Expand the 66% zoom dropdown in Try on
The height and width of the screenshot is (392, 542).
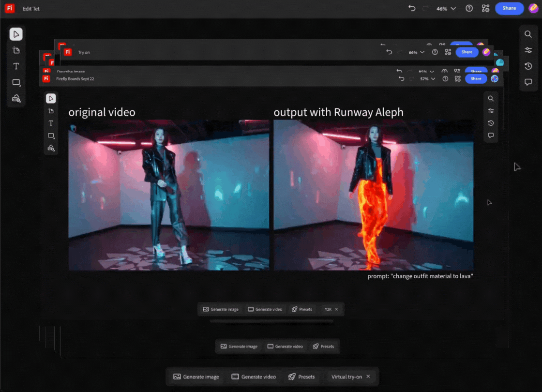[417, 52]
